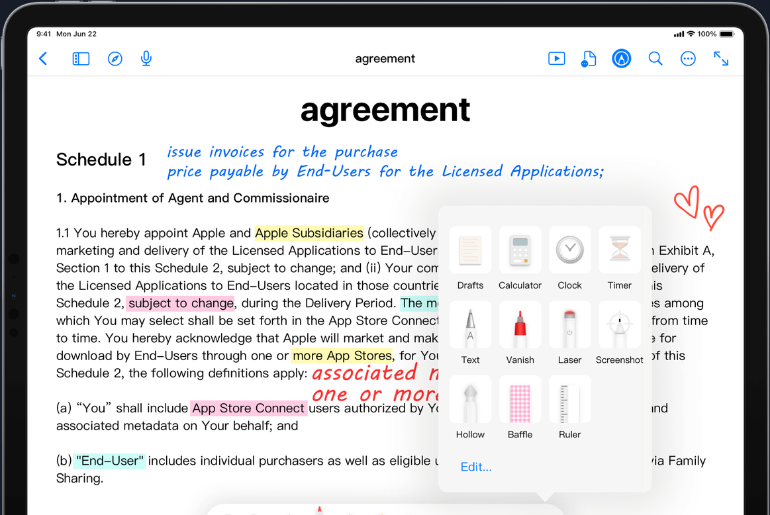This screenshot has height=515, width=770.
Task: Open the compass navigation icon
Action: pyautogui.click(x=115, y=59)
